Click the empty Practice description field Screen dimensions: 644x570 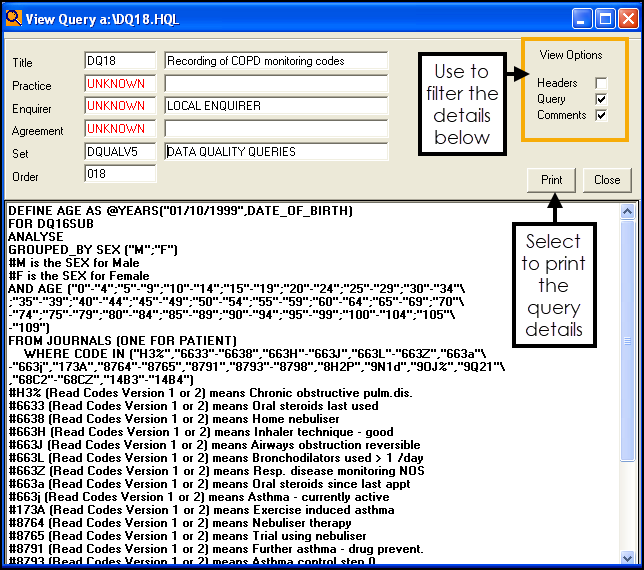(275, 84)
